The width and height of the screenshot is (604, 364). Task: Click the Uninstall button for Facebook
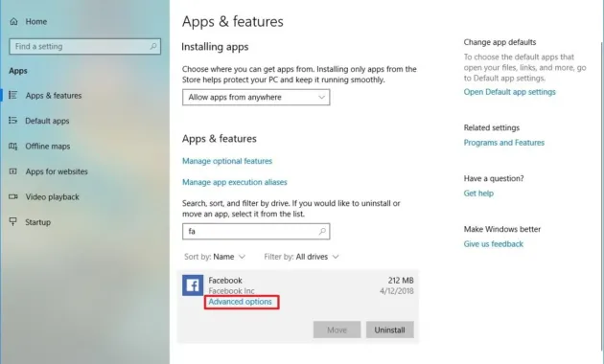click(390, 330)
